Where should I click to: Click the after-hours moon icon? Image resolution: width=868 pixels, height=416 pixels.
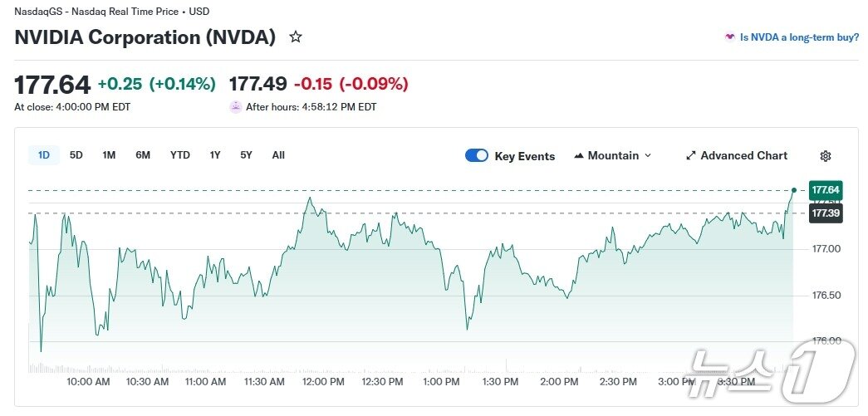pos(235,107)
